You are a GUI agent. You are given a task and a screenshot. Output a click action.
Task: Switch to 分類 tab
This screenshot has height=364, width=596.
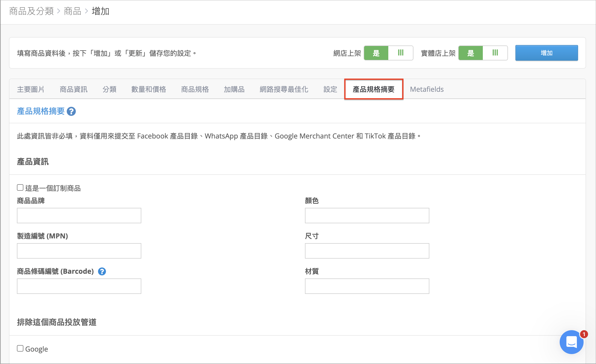(109, 89)
